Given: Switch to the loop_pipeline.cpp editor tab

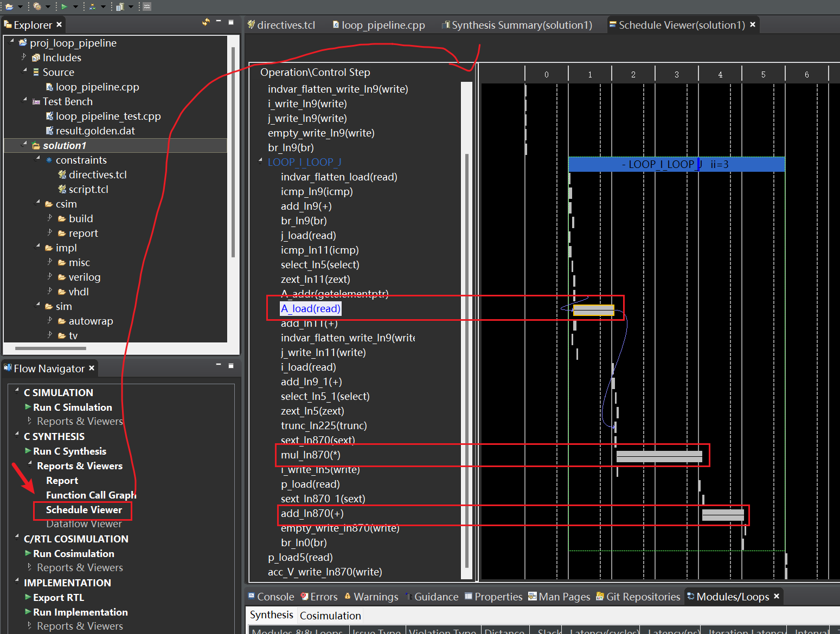Looking at the screenshot, I should (379, 25).
